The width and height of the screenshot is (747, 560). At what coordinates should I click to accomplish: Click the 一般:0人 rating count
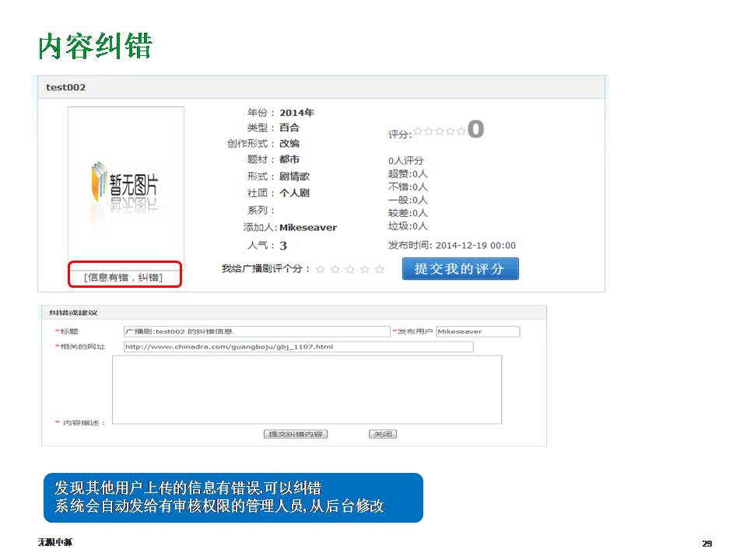point(408,200)
